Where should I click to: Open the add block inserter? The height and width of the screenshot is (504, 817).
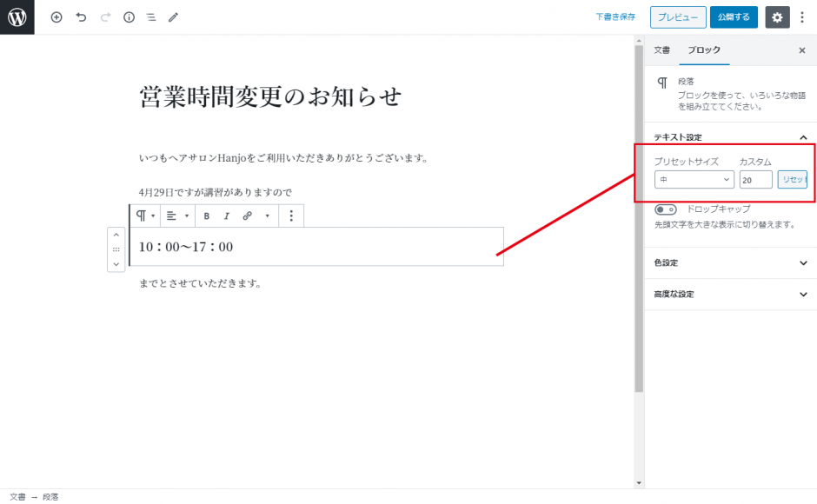[56, 17]
